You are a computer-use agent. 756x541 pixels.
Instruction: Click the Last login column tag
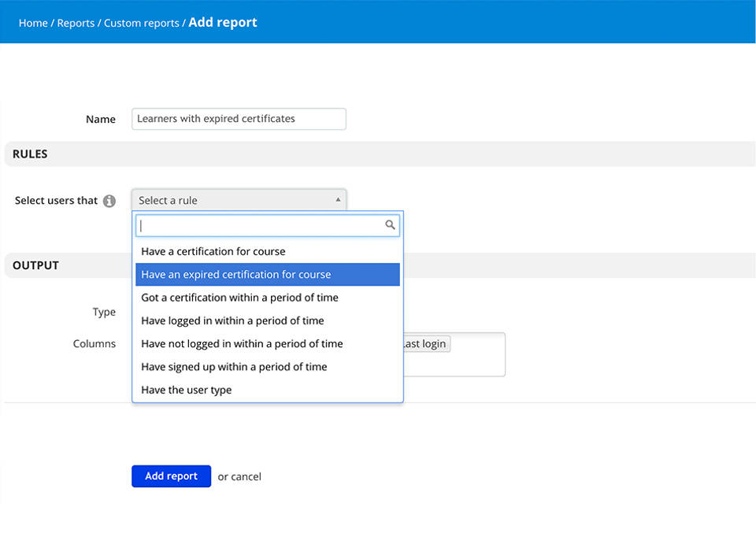(426, 344)
